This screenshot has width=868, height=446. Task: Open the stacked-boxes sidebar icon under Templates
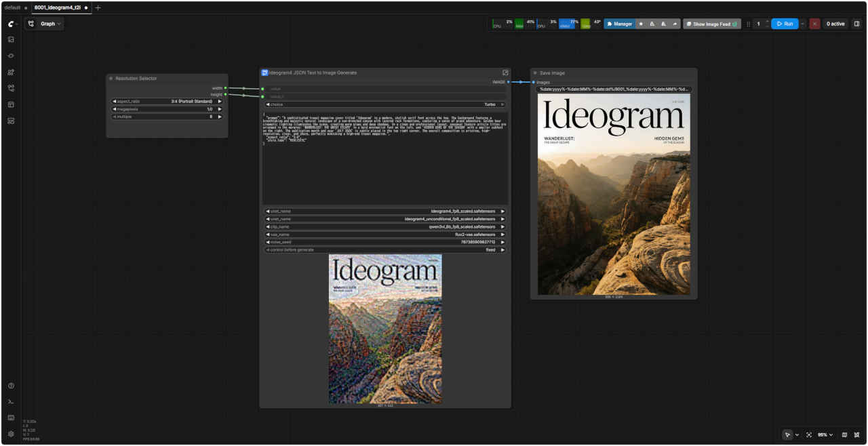[x=11, y=121]
